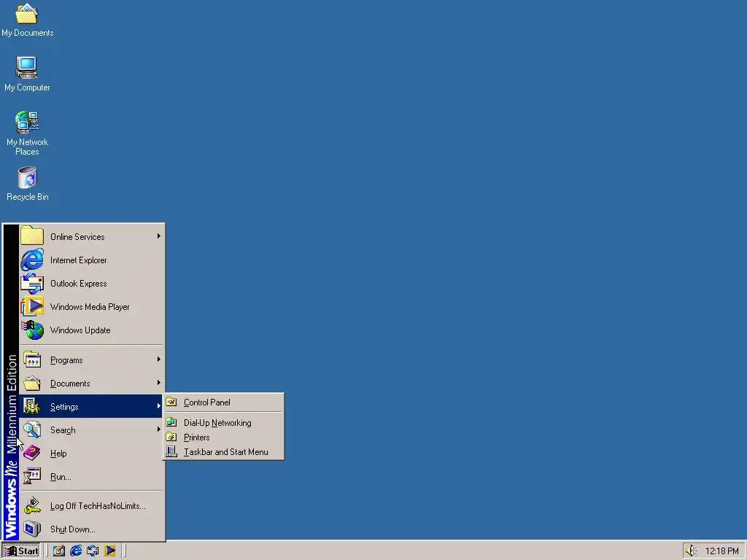Viewport: 747px width, 560px height.
Task: Expand the Programs submenu arrow
Action: (158, 359)
